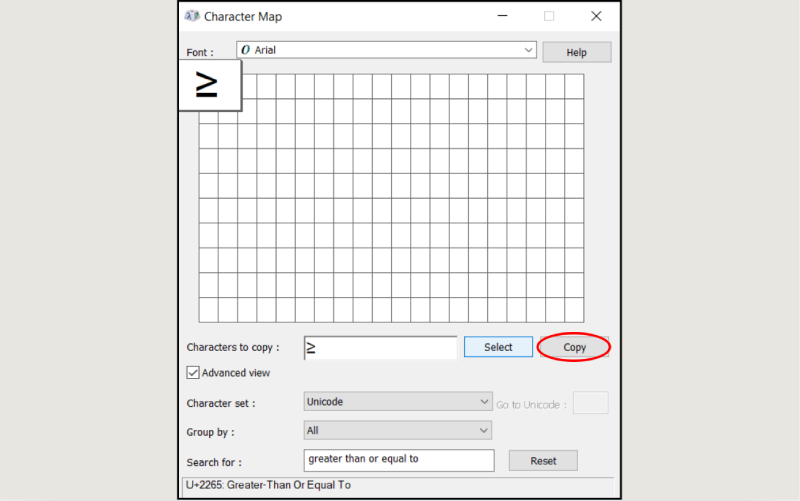The image size is (800, 501).
Task: Click in the Search for text field
Action: click(398, 460)
